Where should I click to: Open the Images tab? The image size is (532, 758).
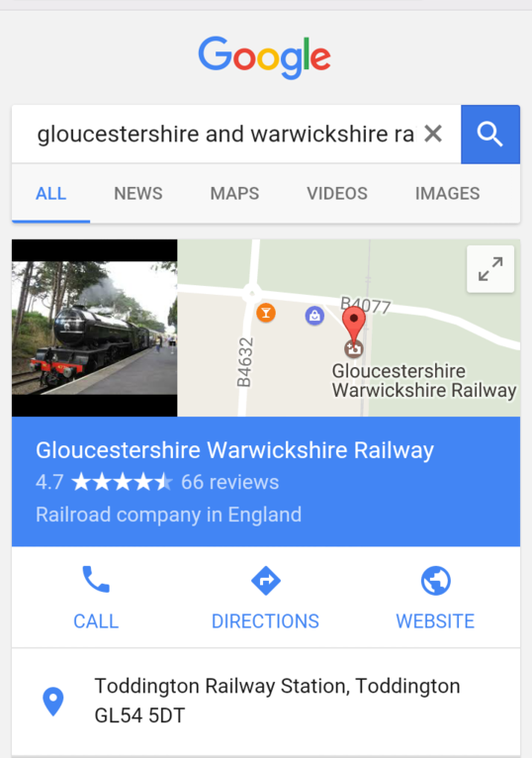click(x=447, y=193)
